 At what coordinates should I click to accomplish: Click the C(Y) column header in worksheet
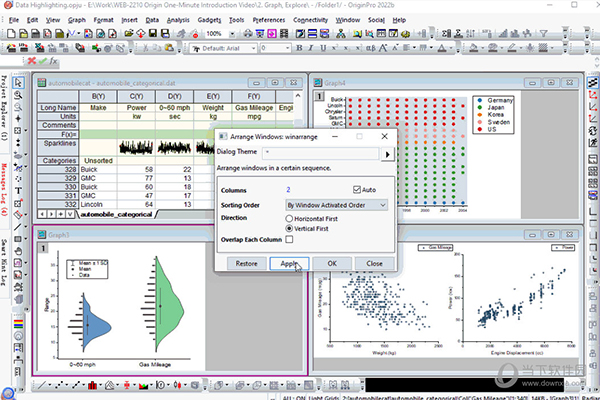[137, 96]
